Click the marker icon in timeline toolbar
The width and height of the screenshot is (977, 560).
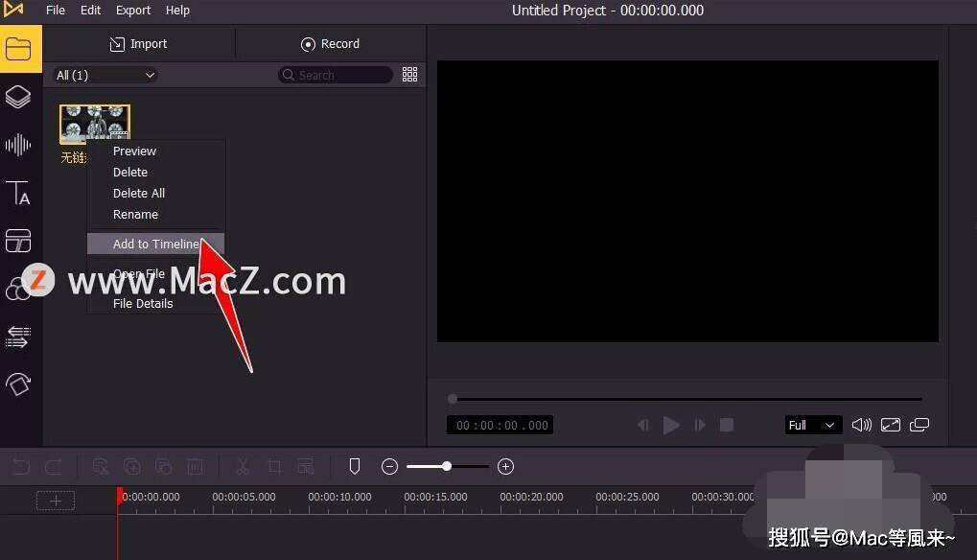pyautogui.click(x=355, y=466)
